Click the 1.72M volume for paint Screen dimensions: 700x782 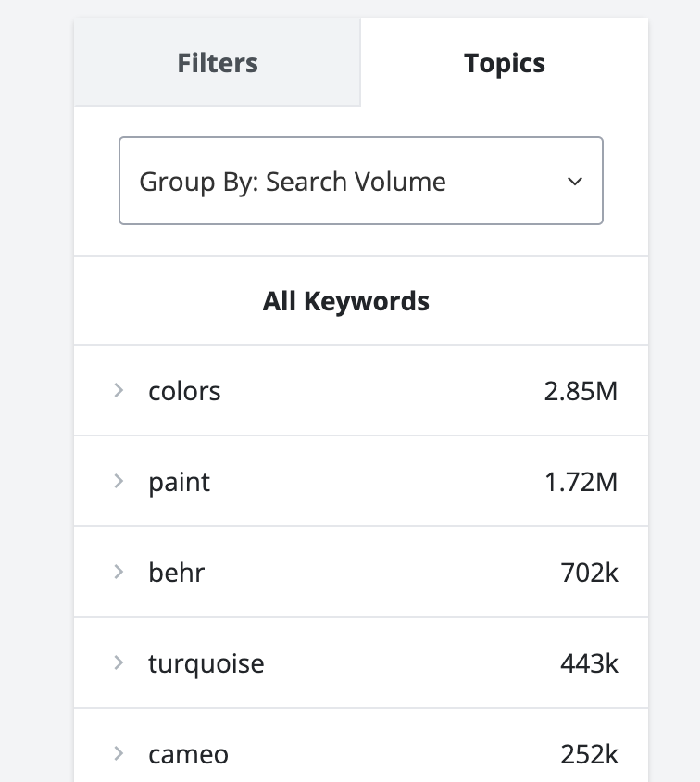(581, 482)
